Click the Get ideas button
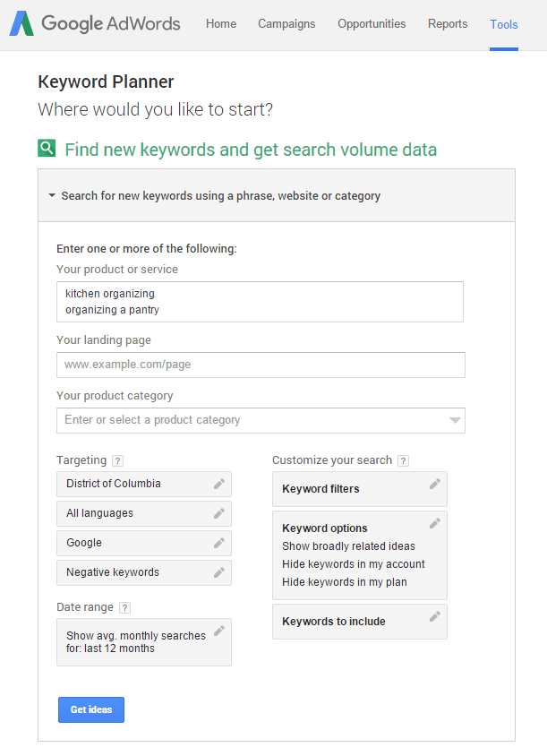This screenshot has height=756, width=547. pyautogui.click(x=90, y=709)
